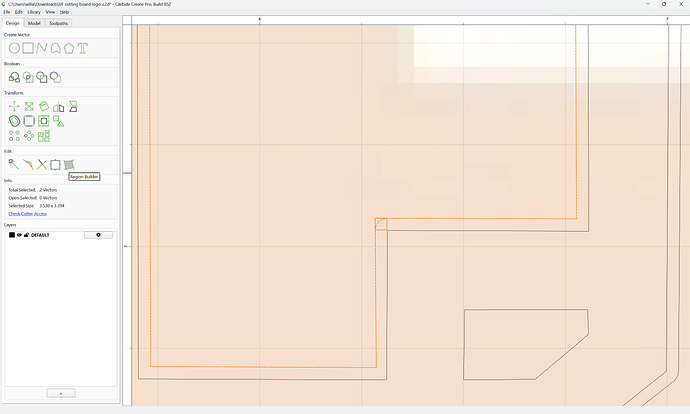Viewport: 690px width, 414px height.
Task: Click the Selected Size value text
Action: point(52,206)
